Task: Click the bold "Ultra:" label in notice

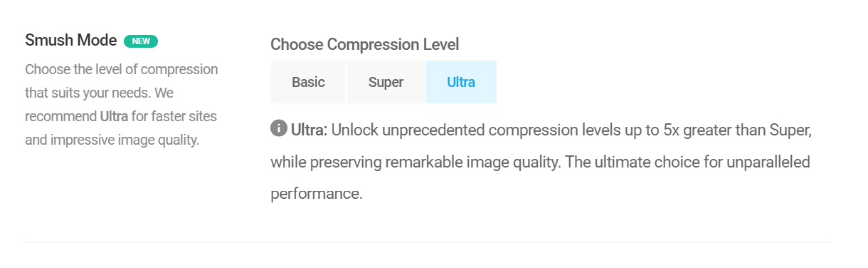Action: coord(309,130)
